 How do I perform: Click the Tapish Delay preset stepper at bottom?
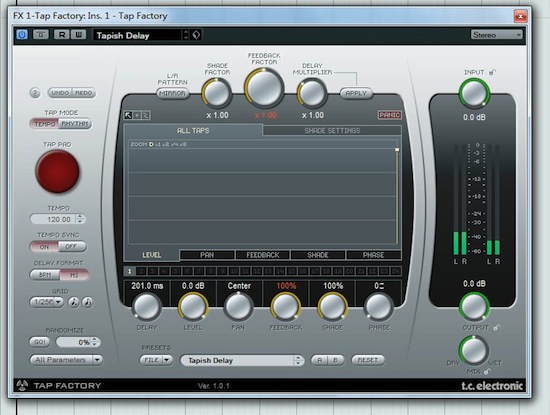[298, 360]
